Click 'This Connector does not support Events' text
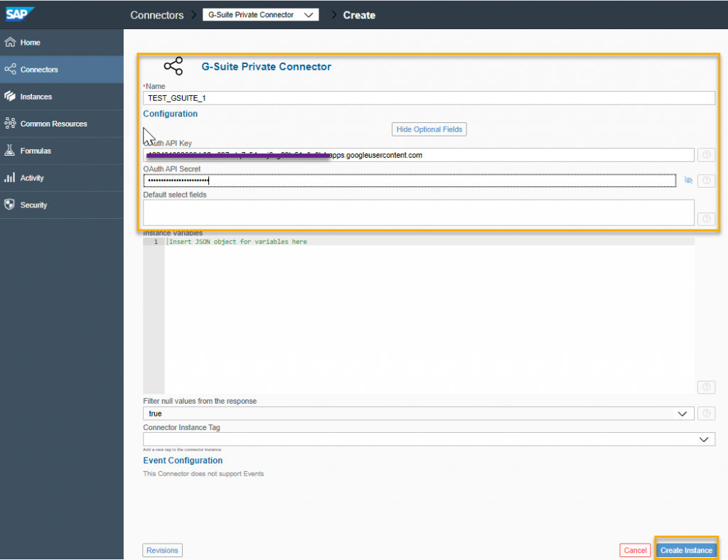The width and height of the screenshot is (728, 560). (203, 474)
